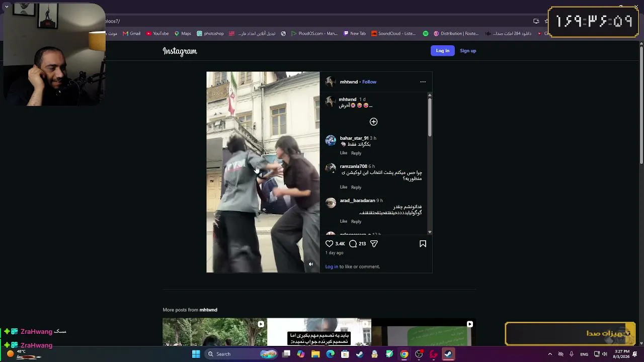The height and width of the screenshot is (362, 644).
Task: Click the ENG language indicator
Action: tap(584, 354)
